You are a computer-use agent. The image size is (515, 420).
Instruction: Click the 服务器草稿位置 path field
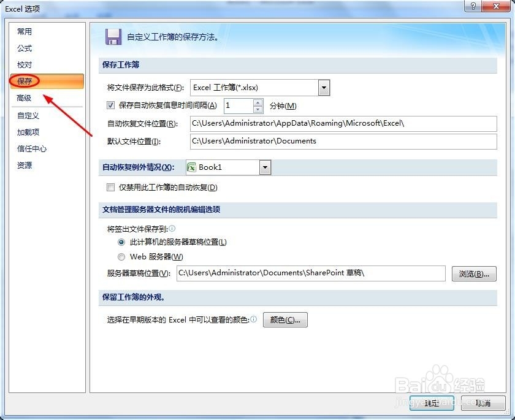(x=311, y=273)
